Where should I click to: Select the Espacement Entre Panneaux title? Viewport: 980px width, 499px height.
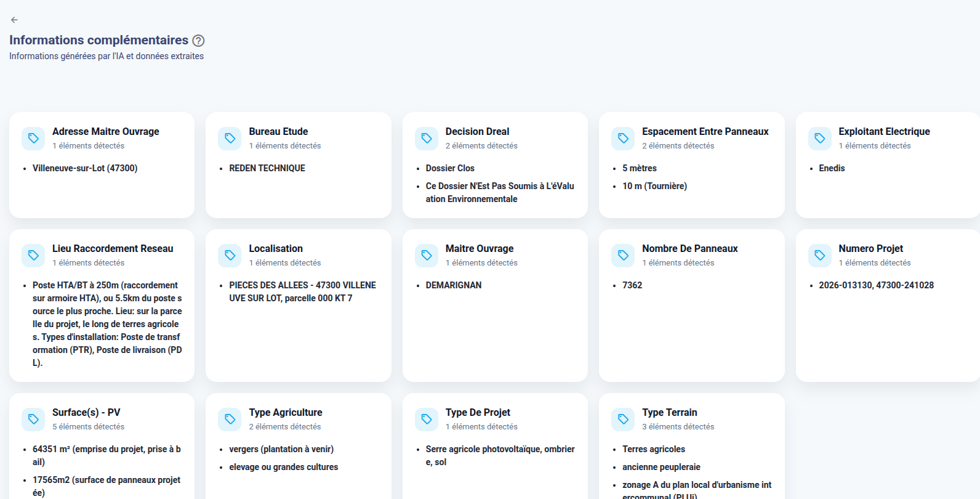705,131
